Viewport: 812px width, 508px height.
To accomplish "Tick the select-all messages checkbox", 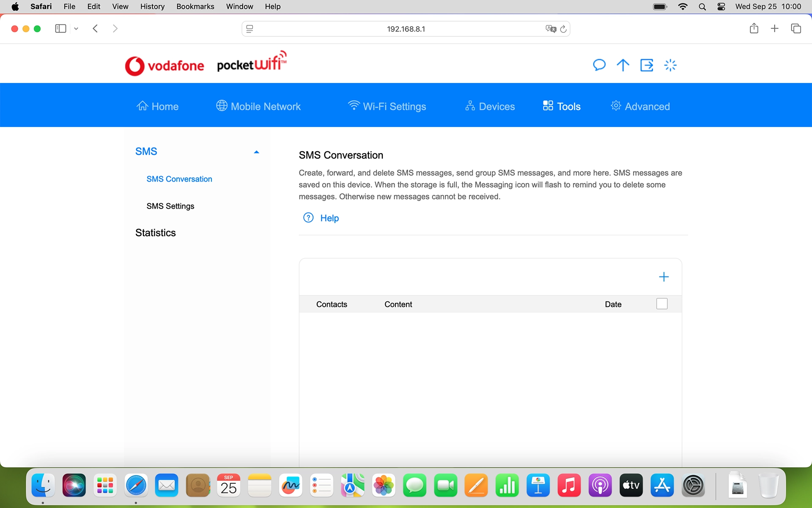I will [662, 304].
